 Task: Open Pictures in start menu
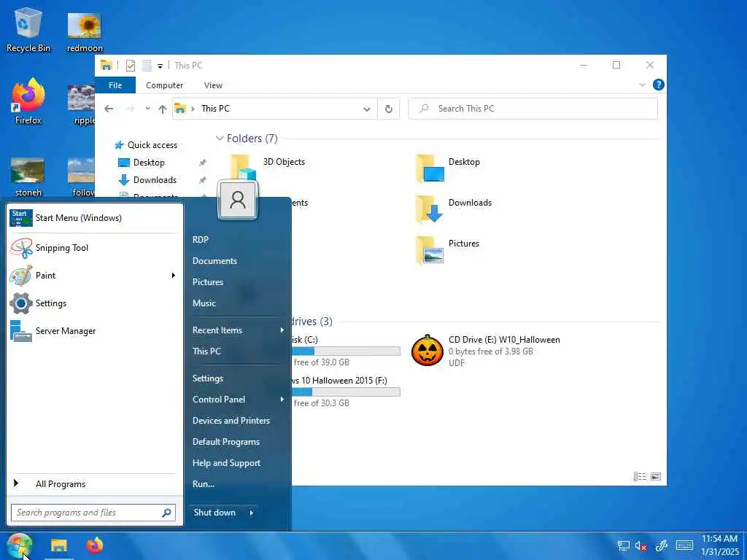point(208,282)
